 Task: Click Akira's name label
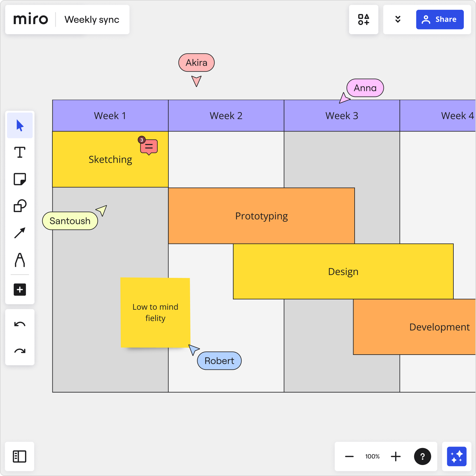[x=196, y=62]
